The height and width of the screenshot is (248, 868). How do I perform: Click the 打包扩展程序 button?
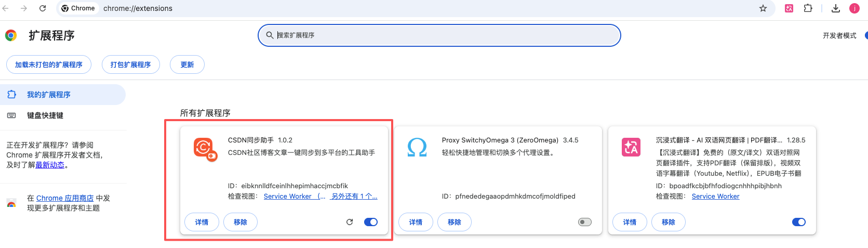point(130,65)
